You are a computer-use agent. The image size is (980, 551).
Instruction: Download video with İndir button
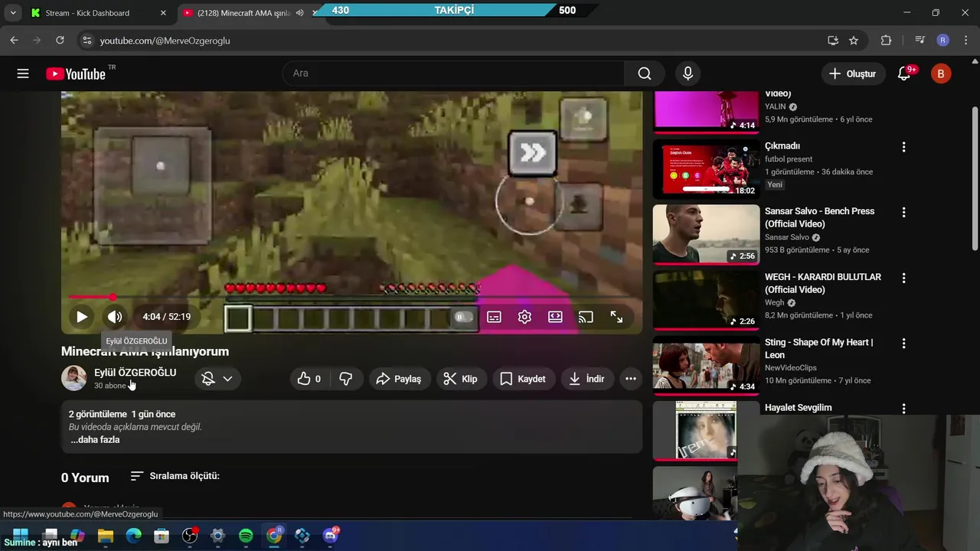[586, 379]
